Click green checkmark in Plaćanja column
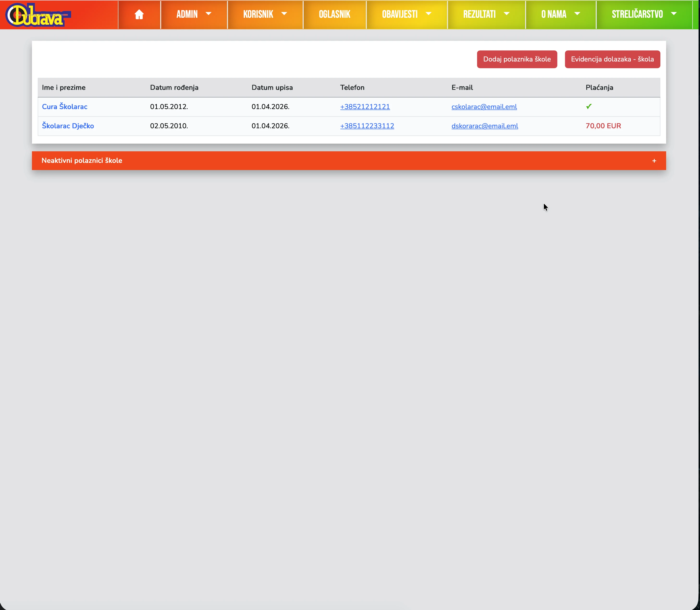The height and width of the screenshot is (610, 700). coord(589,107)
